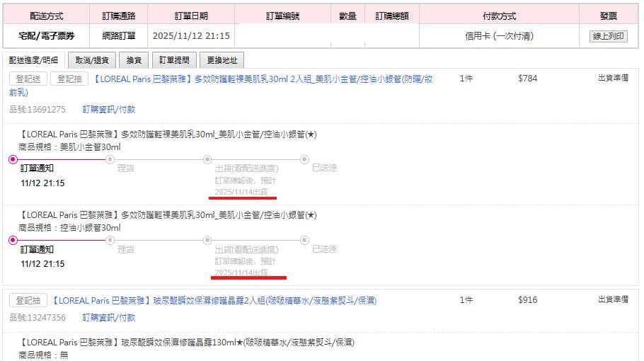This screenshot has height=361, width=644.
Task: Open 訂購資訊/付款 under 品號13691275
Action: (109, 109)
